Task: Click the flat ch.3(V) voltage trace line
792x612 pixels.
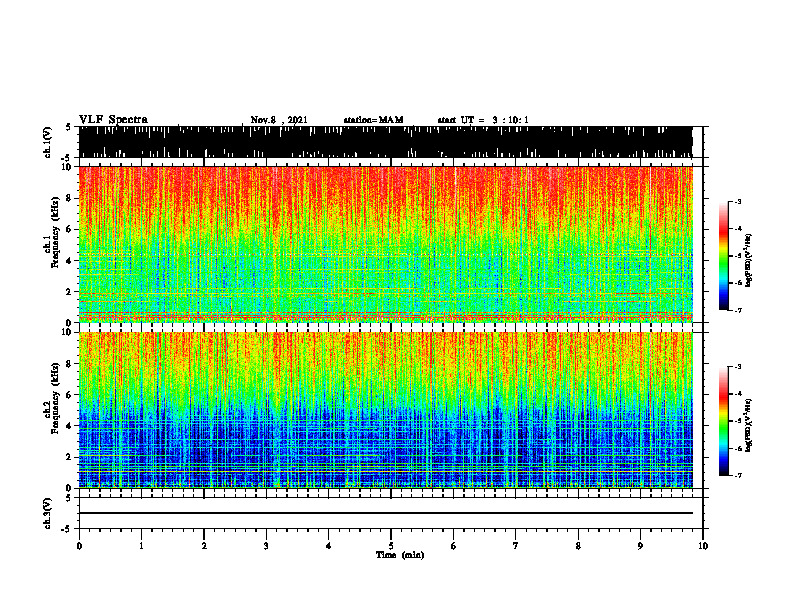Action: tap(385, 513)
